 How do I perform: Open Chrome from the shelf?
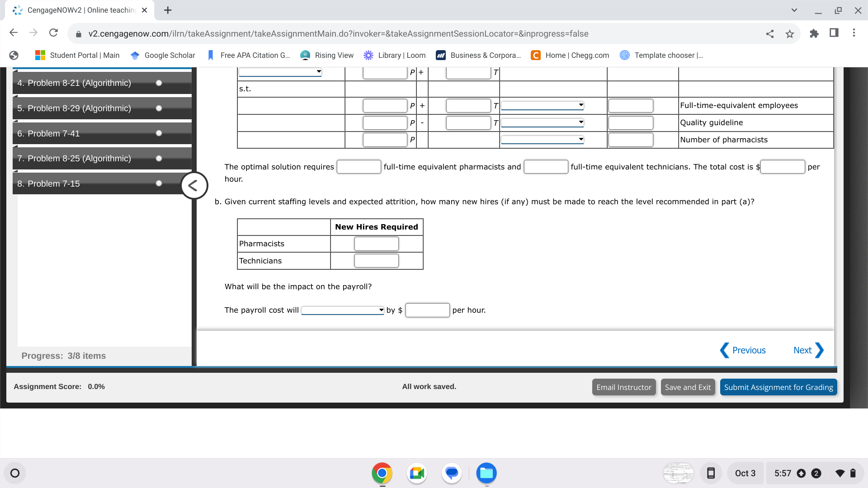point(382,473)
